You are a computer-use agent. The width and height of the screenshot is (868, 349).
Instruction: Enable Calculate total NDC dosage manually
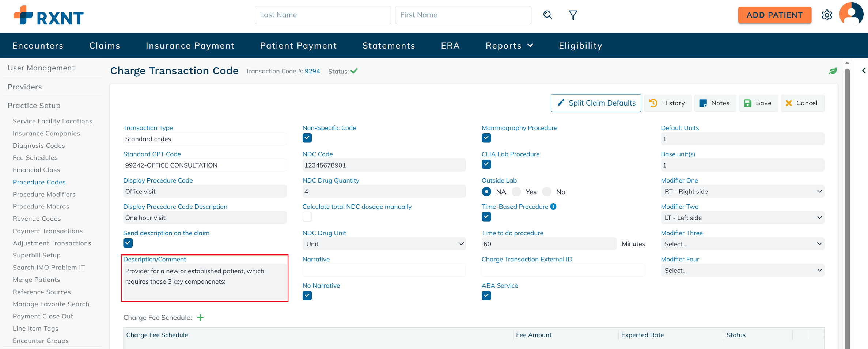click(307, 217)
